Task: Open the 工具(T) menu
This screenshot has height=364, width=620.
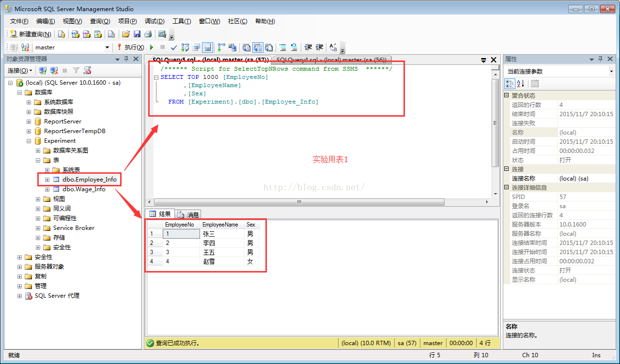Action: [182, 21]
